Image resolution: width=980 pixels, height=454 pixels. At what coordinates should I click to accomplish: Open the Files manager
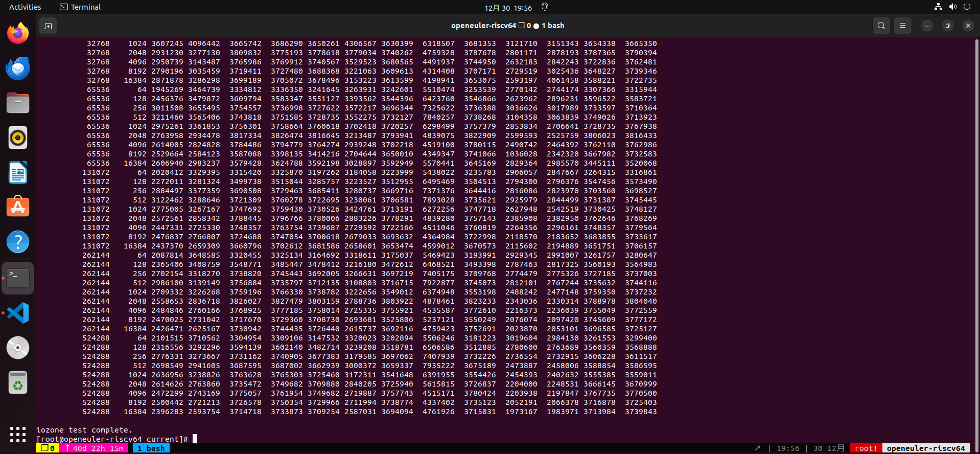[x=18, y=103]
